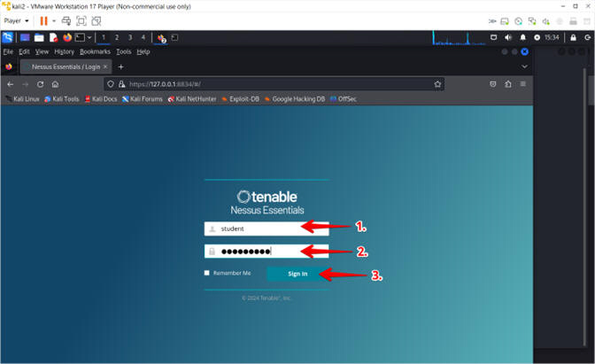
Task: Show the desktop via panel icon
Action: [25, 37]
